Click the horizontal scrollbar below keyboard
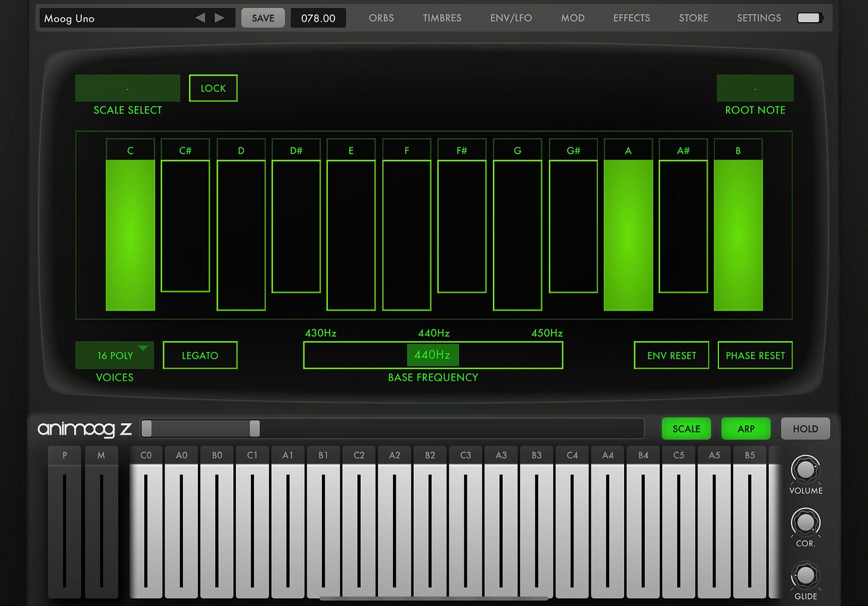Viewport: 868px width, 606px height. pos(434,598)
